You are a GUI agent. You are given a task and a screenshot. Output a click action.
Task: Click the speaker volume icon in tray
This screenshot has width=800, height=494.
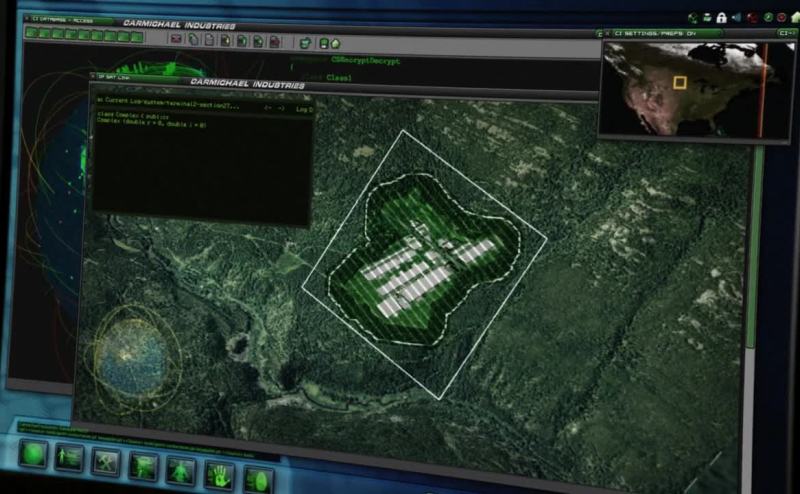pyautogui.click(x=736, y=17)
